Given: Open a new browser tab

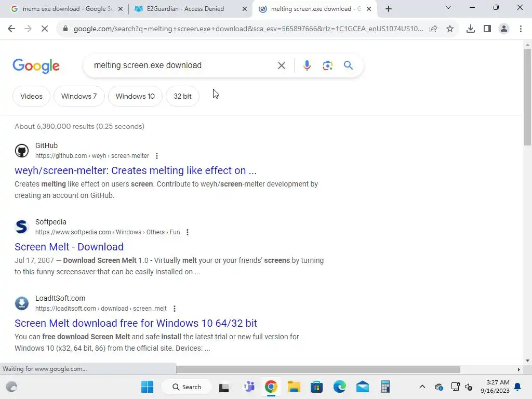Looking at the screenshot, I should (x=389, y=9).
